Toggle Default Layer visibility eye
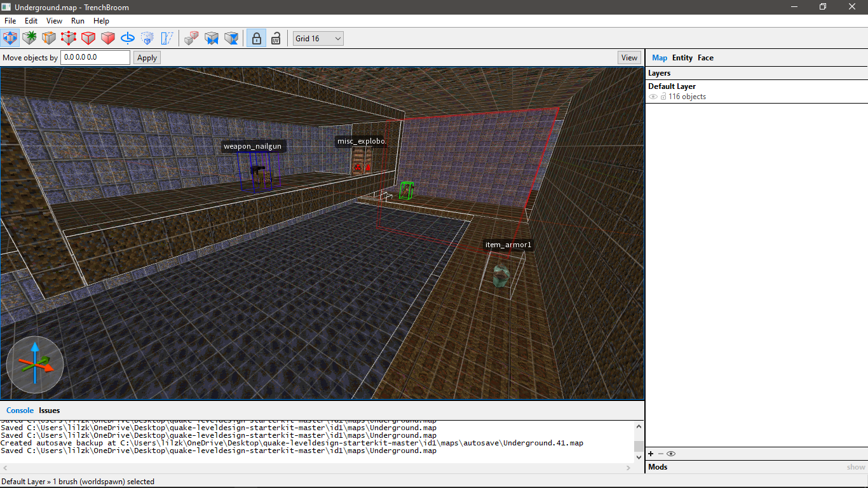The width and height of the screenshot is (868, 488). (653, 97)
